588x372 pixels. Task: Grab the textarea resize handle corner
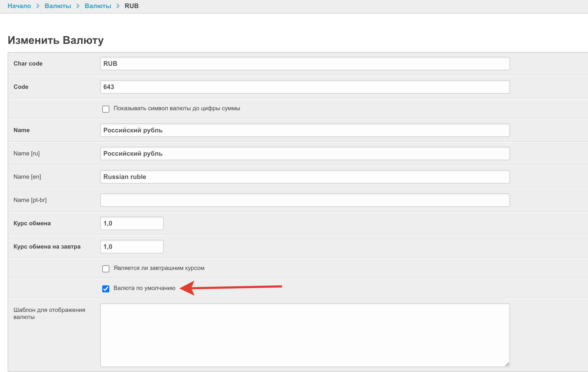pyautogui.click(x=507, y=364)
